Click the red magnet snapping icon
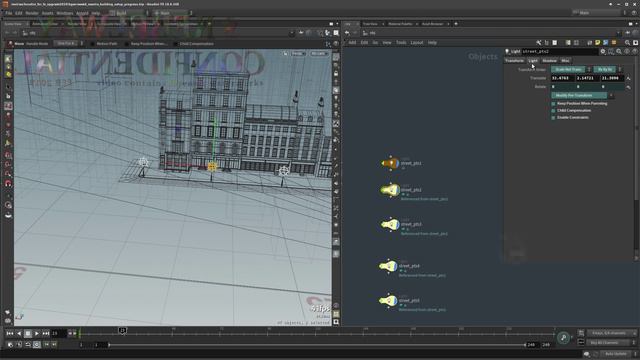Viewport: 640px width, 360px height. click(8, 184)
